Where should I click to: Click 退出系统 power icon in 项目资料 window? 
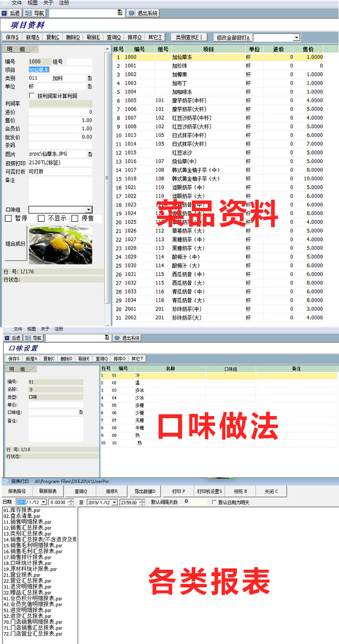pos(131,13)
